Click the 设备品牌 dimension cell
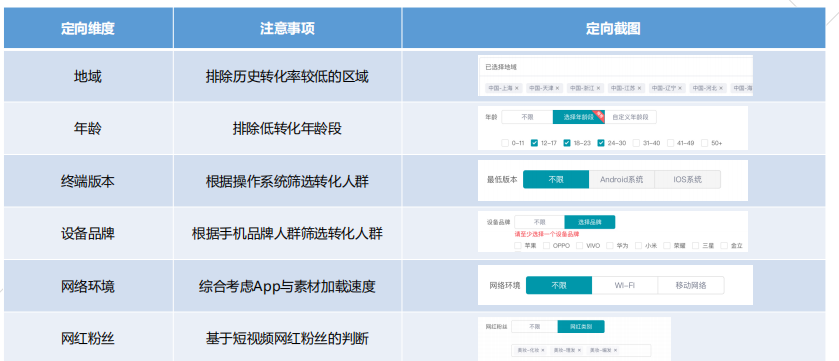The width and height of the screenshot is (839, 361). [x=88, y=234]
